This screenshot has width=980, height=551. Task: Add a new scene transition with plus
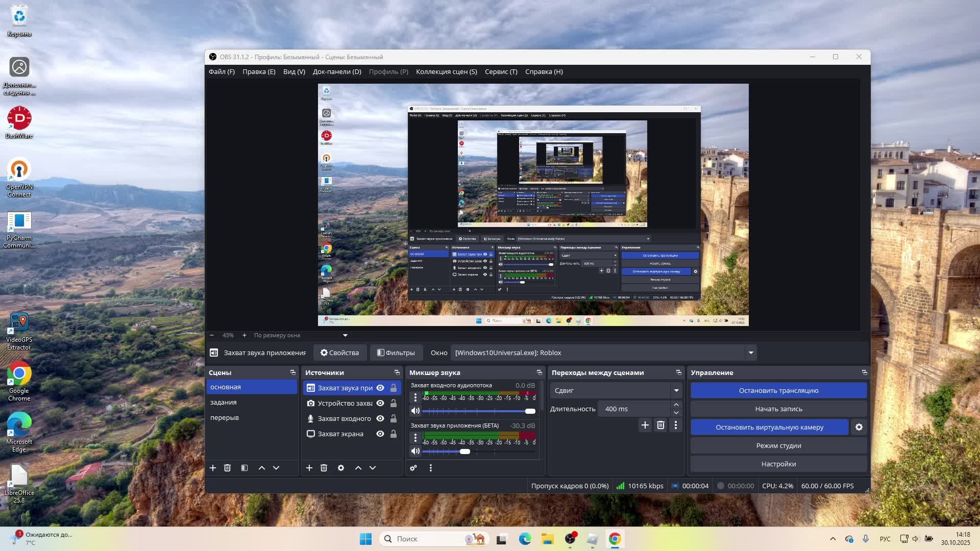[x=645, y=425]
